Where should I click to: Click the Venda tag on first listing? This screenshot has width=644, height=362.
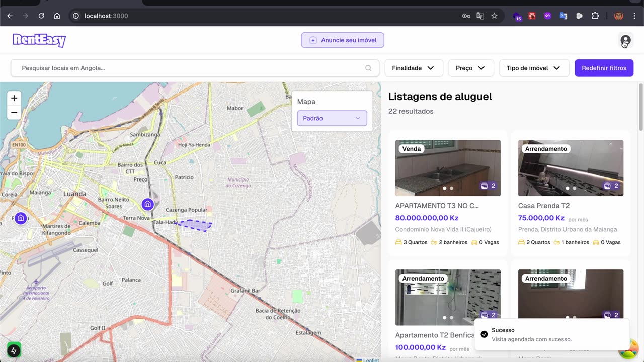(x=412, y=149)
